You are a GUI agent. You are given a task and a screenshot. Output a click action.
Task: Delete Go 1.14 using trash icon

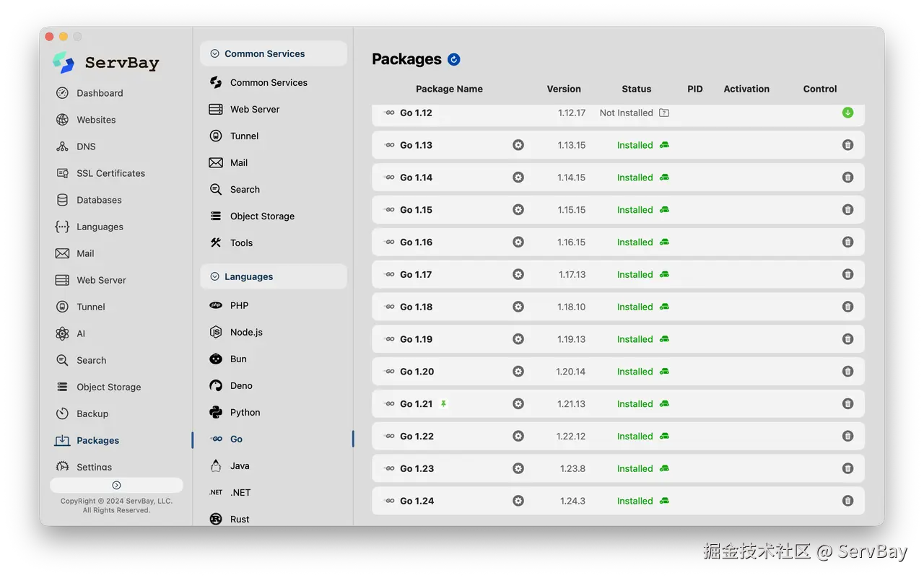847,178
